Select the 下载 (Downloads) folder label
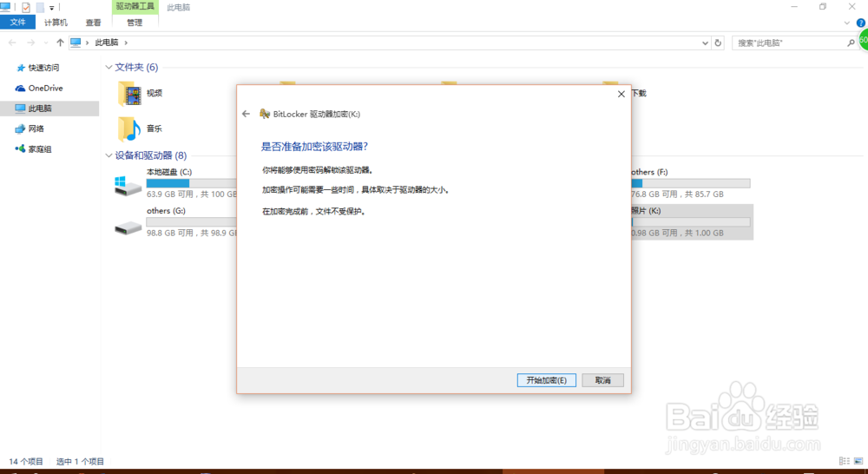Screen dimensions: 868x474 tap(639, 93)
